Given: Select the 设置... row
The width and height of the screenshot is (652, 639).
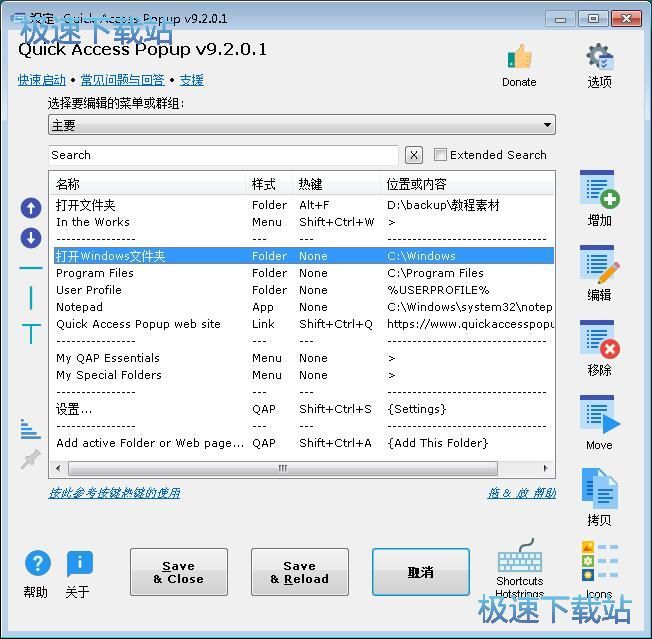Looking at the screenshot, I should pos(304,409).
